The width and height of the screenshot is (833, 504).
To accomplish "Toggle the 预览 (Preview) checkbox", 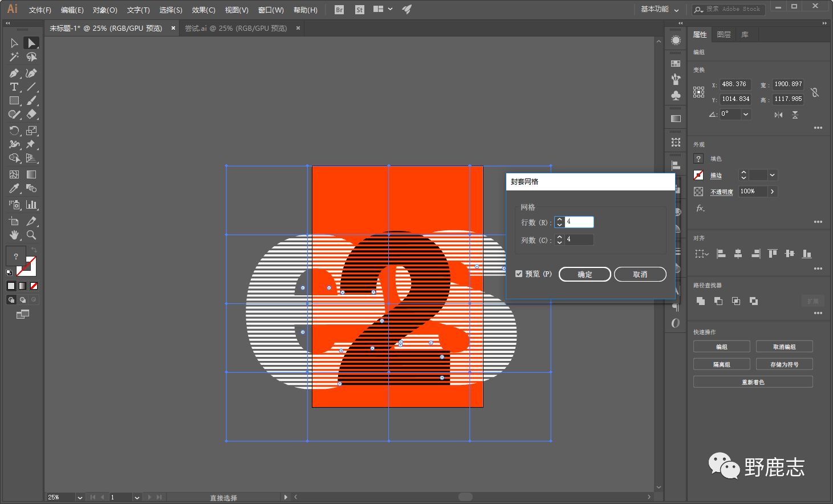I will point(519,274).
